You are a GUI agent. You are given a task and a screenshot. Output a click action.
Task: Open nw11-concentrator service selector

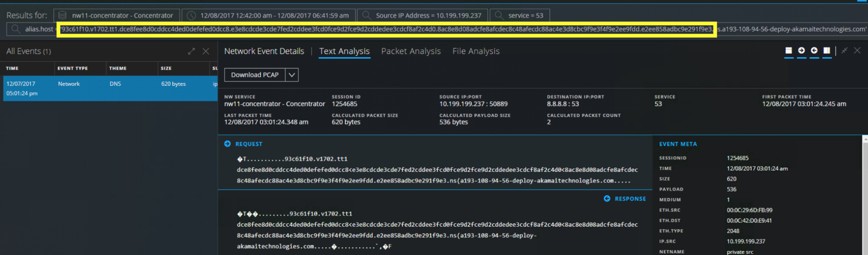click(x=117, y=15)
